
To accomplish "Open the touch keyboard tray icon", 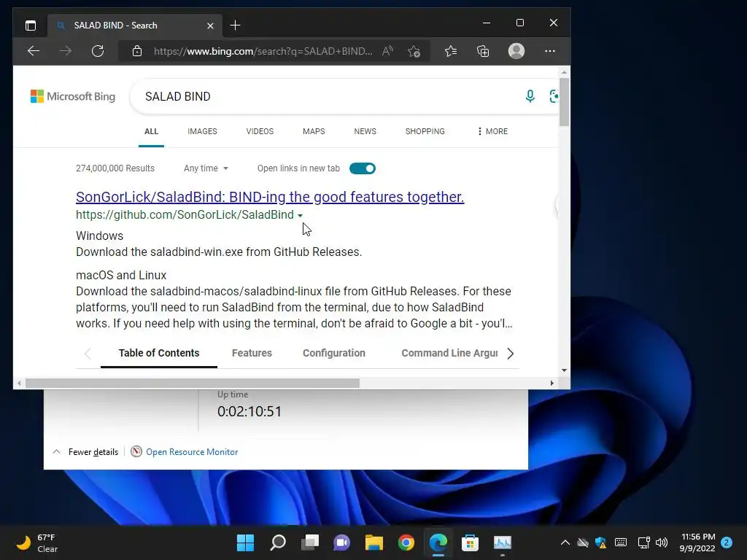I will [621, 542].
